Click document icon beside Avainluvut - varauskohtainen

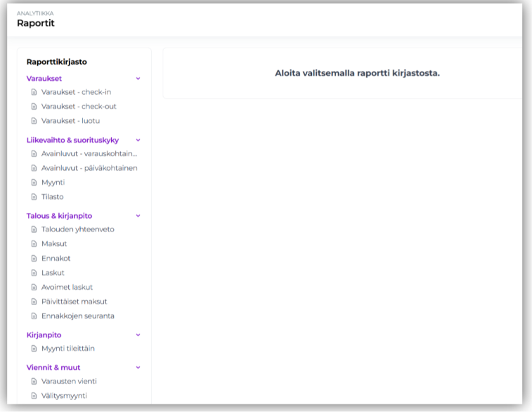(x=34, y=153)
